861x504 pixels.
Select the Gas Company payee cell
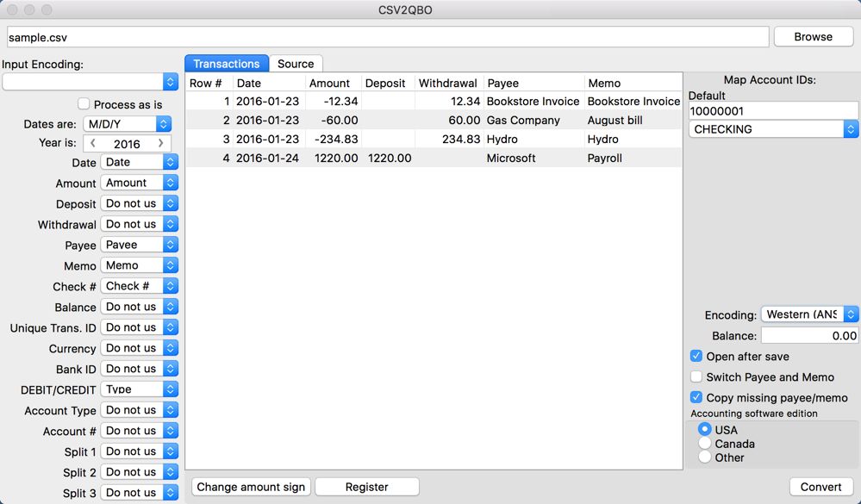coord(533,121)
